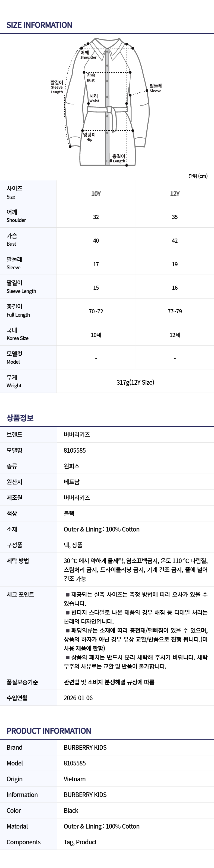Click the 수입연월 date 2026-01-06
This screenshot has height=868, width=214.
78,698
